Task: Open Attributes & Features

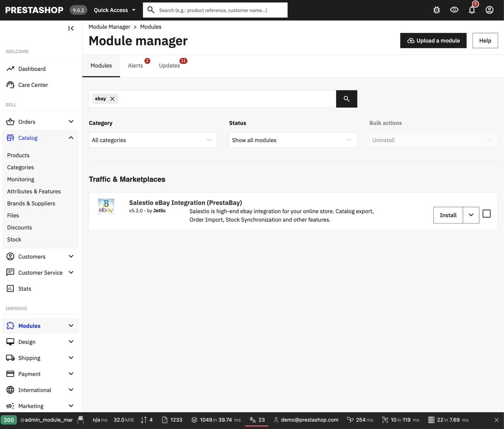Action: (x=34, y=191)
